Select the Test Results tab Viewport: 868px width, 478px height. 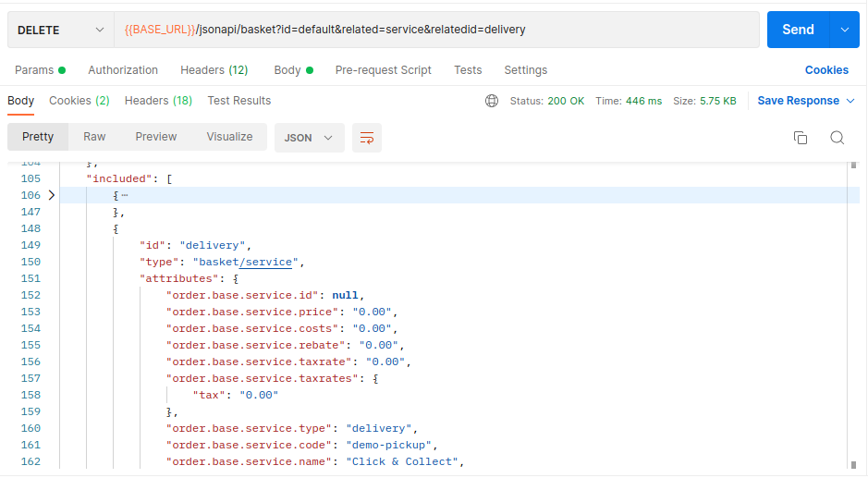tap(239, 101)
